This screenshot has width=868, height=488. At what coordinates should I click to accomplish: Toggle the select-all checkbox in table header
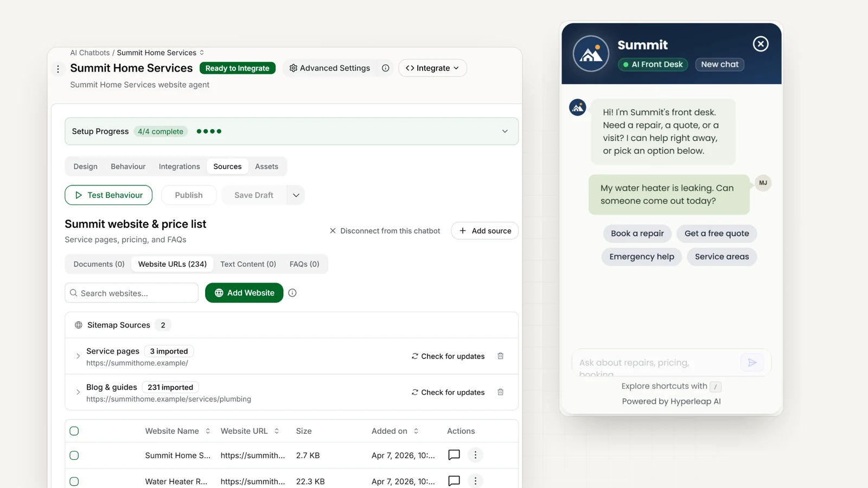(74, 431)
